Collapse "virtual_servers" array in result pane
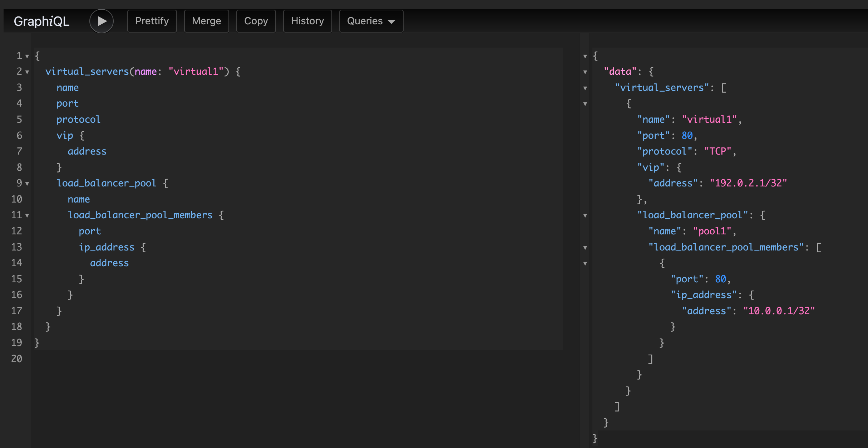868x448 pixels. 585,88
